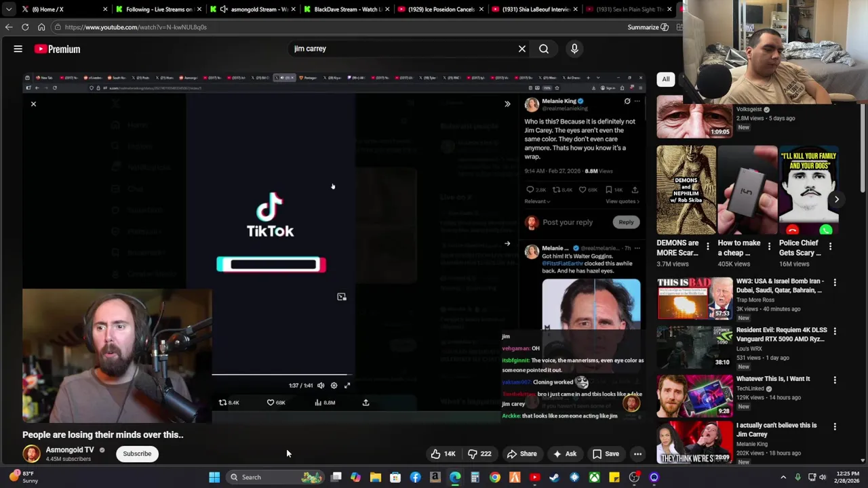Switch to the BlackDave Stream tab

click(x=346, y=9)
